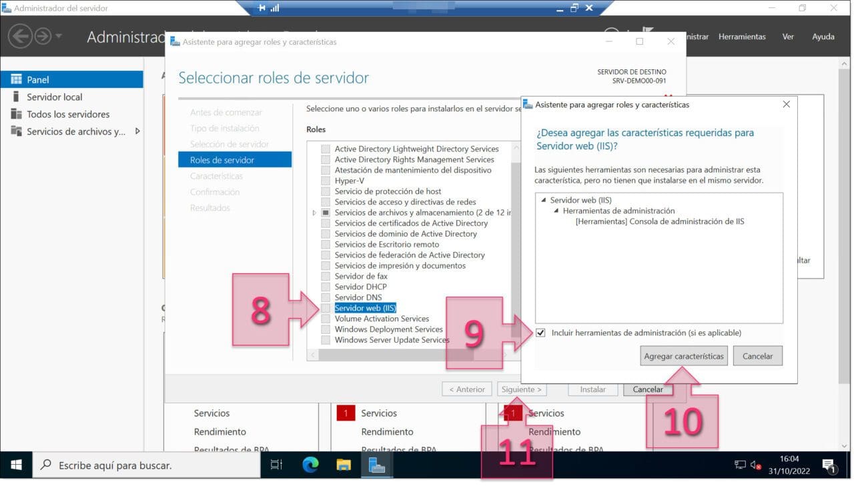Toggle Servicios de archivos y almacenamiento checkbox
The width and height of the screenshot is (854, 504).
point(326,213)
